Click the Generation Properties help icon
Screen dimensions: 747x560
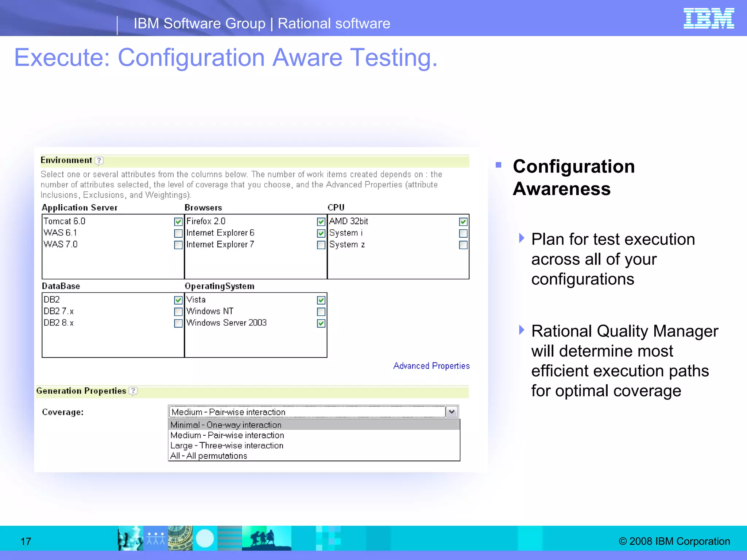(133, 391)
